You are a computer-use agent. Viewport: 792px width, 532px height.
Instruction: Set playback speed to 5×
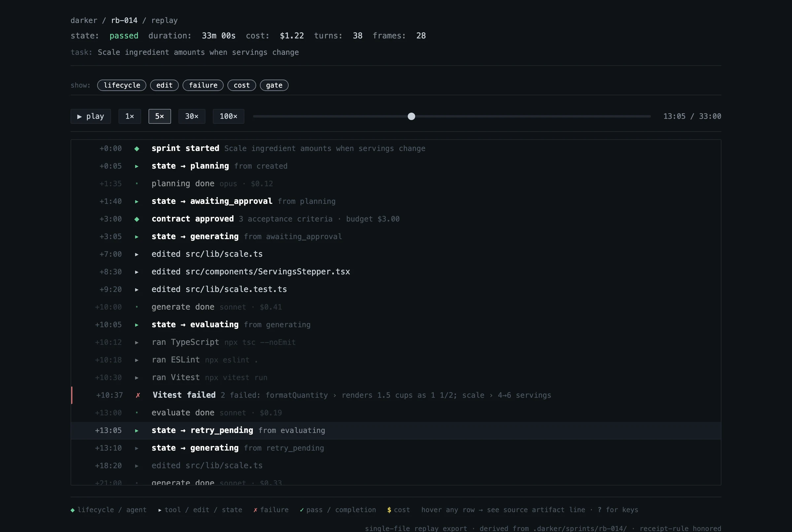click(x=159, y=116)
